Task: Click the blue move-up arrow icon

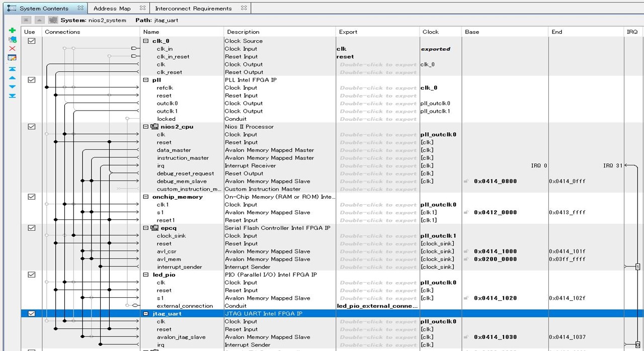Action: [11, 77]
